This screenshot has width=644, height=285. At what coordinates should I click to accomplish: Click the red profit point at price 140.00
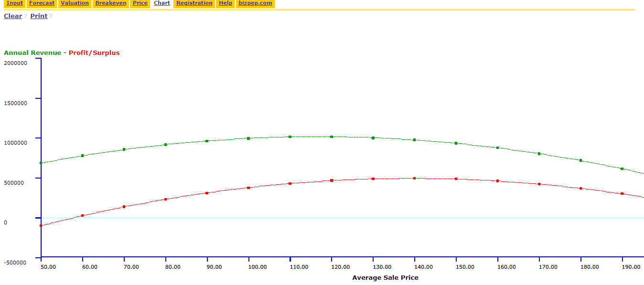[415, 178]
